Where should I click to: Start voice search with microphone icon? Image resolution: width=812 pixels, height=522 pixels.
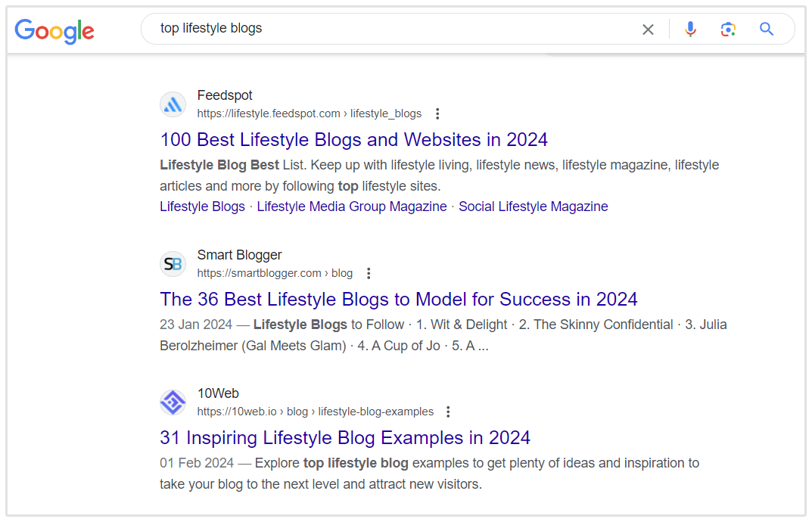tap(690, 30)
